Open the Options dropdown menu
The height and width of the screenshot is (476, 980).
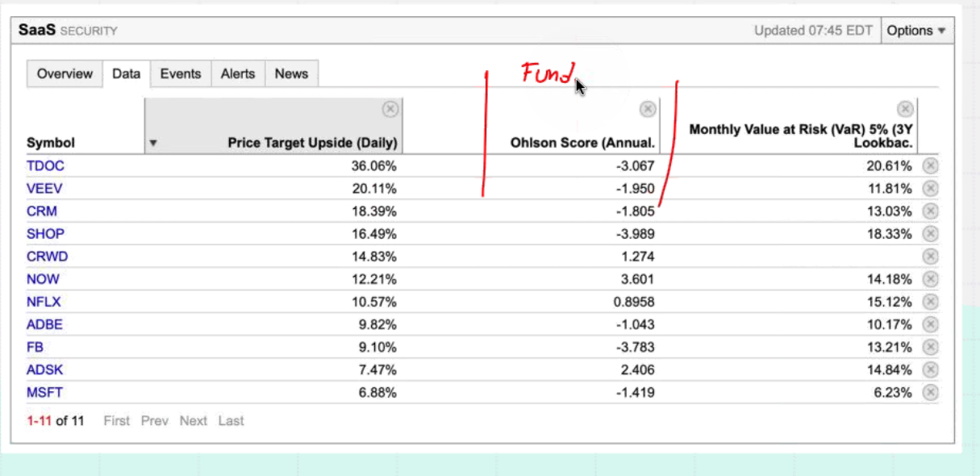coord(917,31)
